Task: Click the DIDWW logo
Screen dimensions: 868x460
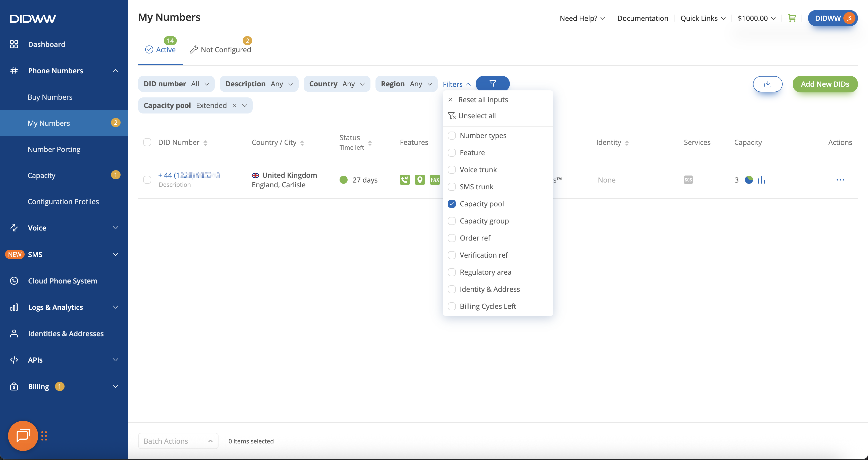Action: [33, 19]
